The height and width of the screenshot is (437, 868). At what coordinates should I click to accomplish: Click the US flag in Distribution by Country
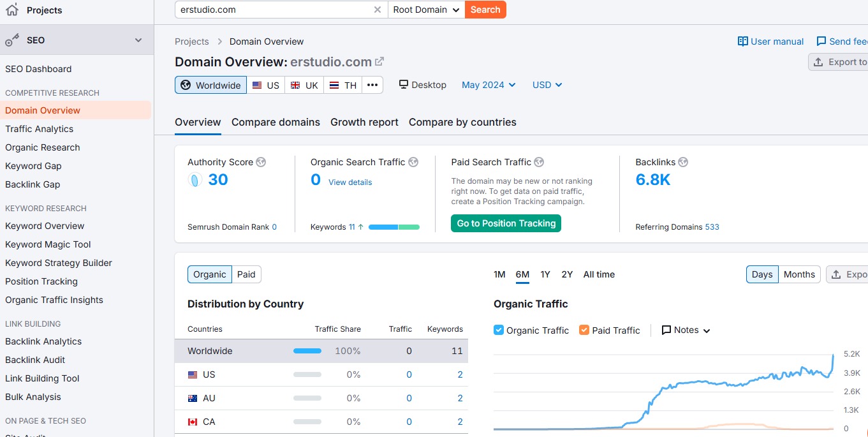click(193, 375)
